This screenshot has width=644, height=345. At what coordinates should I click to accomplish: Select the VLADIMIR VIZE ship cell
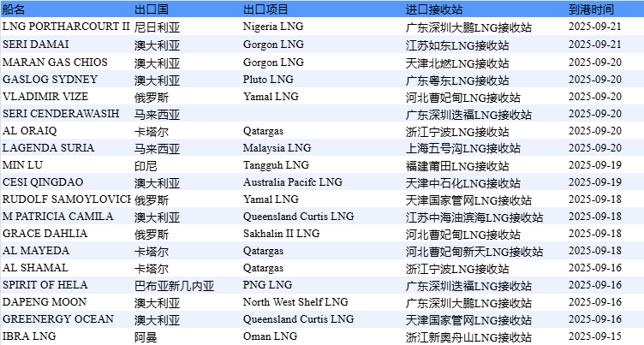45,97
